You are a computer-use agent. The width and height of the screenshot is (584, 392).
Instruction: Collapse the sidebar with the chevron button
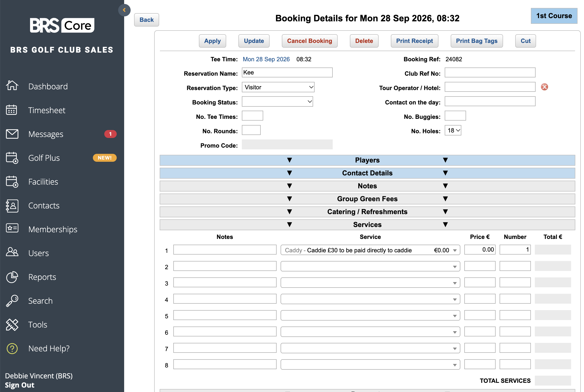pos(124,10)
